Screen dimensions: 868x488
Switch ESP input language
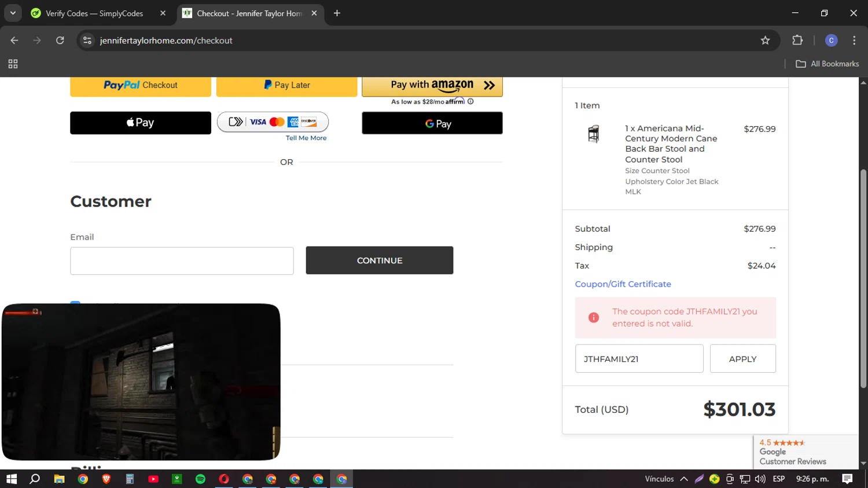point(779,479)
